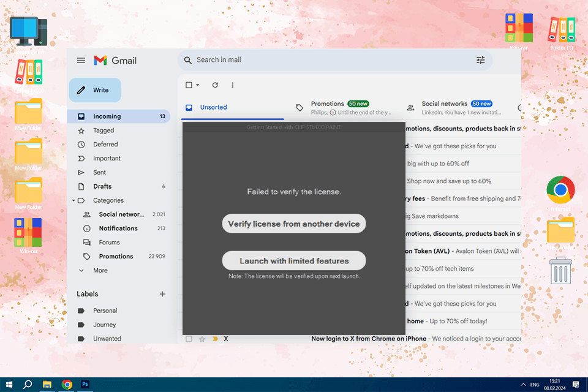
Task: Open search filter options icon
Action: pos(480,60)
